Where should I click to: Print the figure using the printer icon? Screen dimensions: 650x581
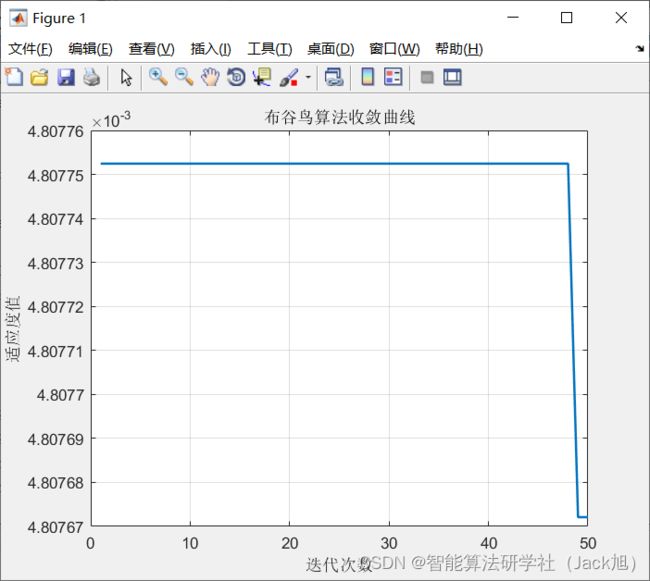[x=91, y=77]
